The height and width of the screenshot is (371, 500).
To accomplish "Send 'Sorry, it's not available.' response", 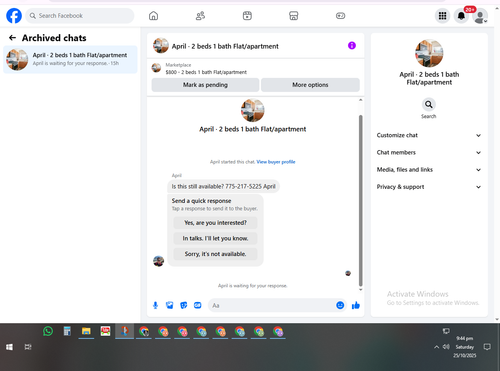I will [x=215, y=254].
